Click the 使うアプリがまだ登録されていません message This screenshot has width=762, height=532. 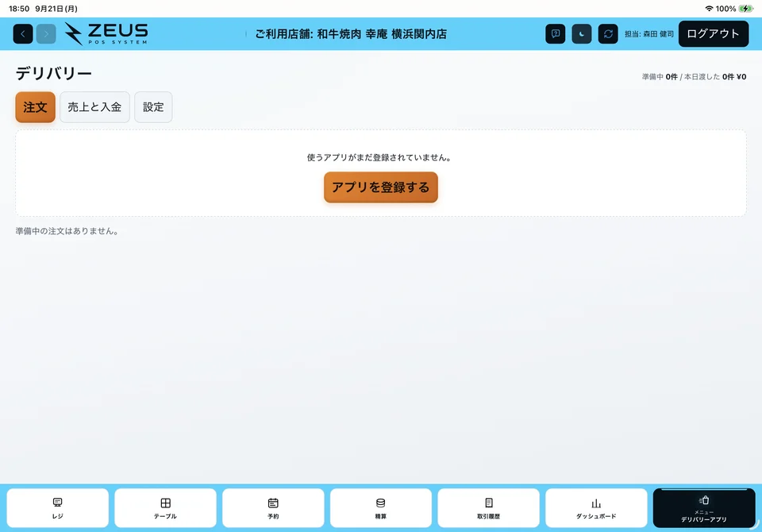pyautogui.click(x=379, y=157)
